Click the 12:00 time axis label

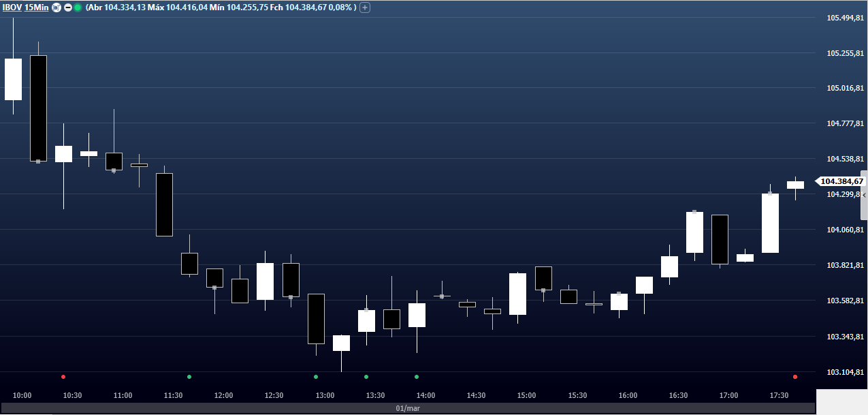223,395
